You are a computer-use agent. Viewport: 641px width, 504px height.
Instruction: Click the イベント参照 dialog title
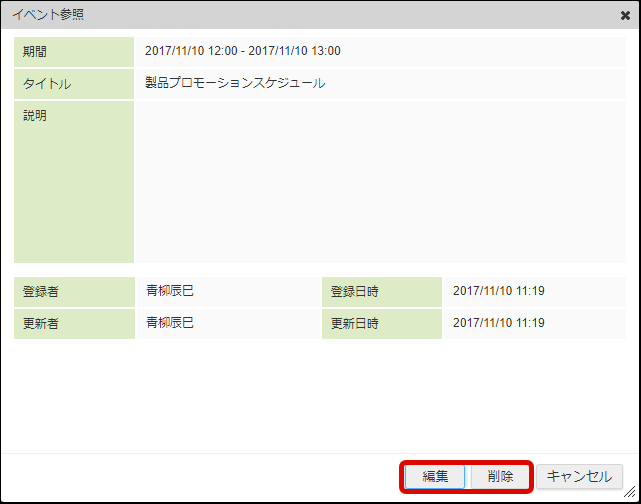click(x=48, y=15)
